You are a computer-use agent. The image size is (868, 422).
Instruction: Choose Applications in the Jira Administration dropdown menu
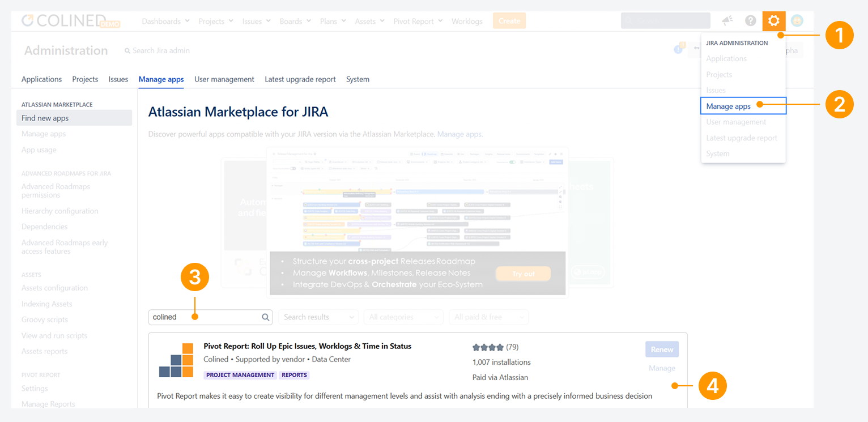pyautogui.click(x=743, y=59)
